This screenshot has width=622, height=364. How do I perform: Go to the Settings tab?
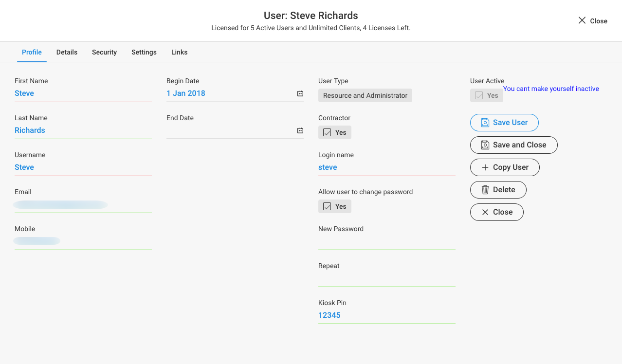[x=144, y=52]
